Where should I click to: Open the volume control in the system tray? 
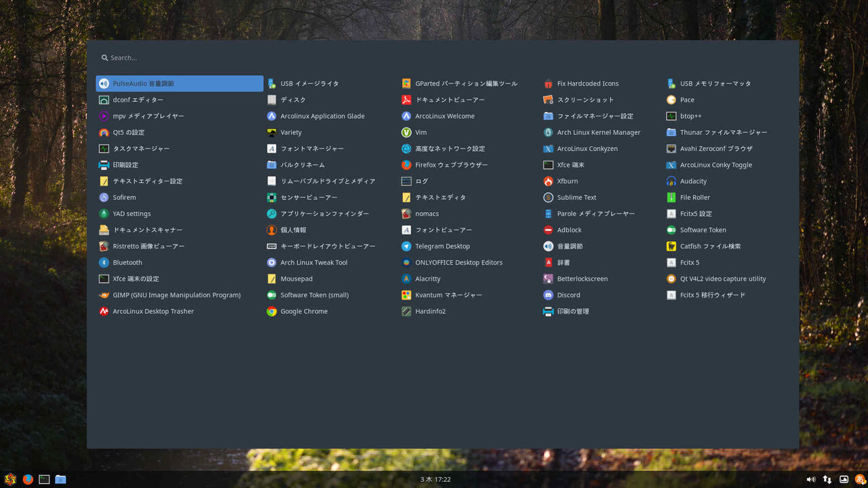click(811, 479)
